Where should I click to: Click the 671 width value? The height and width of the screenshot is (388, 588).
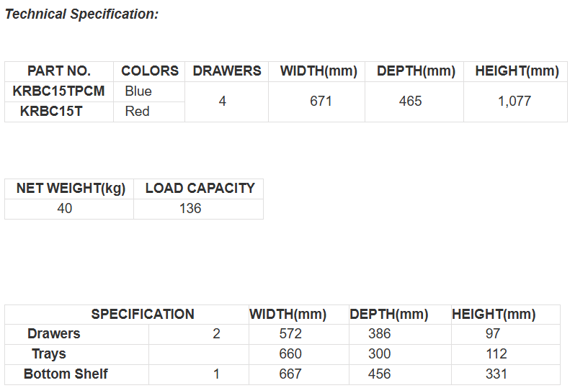(x=321, y=101)
